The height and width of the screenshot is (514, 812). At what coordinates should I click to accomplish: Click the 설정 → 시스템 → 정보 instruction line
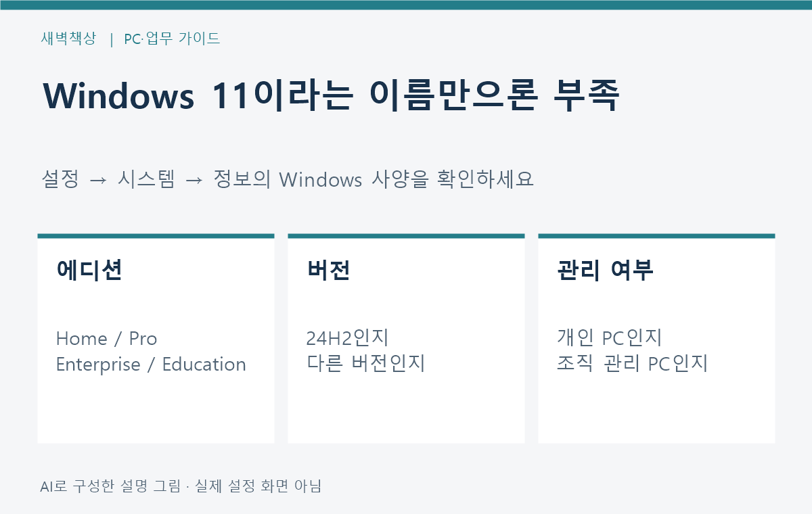click(288, 179)
